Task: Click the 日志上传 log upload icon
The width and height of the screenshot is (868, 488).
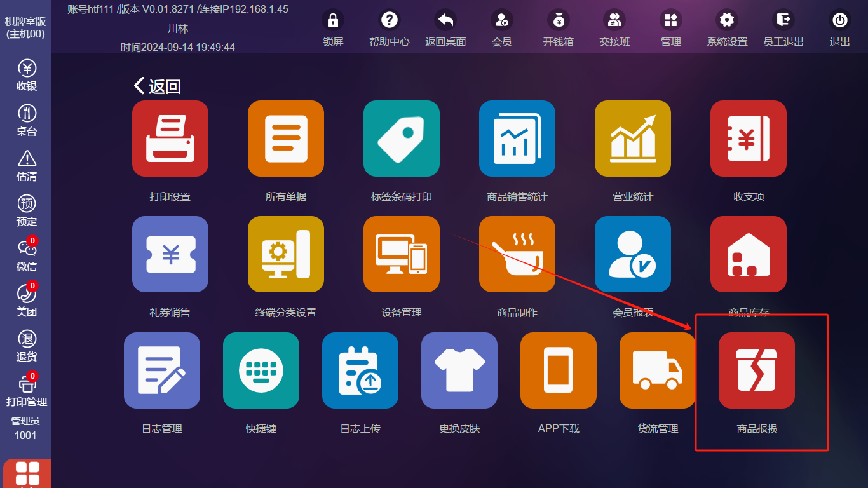Action: click(360, 370)
